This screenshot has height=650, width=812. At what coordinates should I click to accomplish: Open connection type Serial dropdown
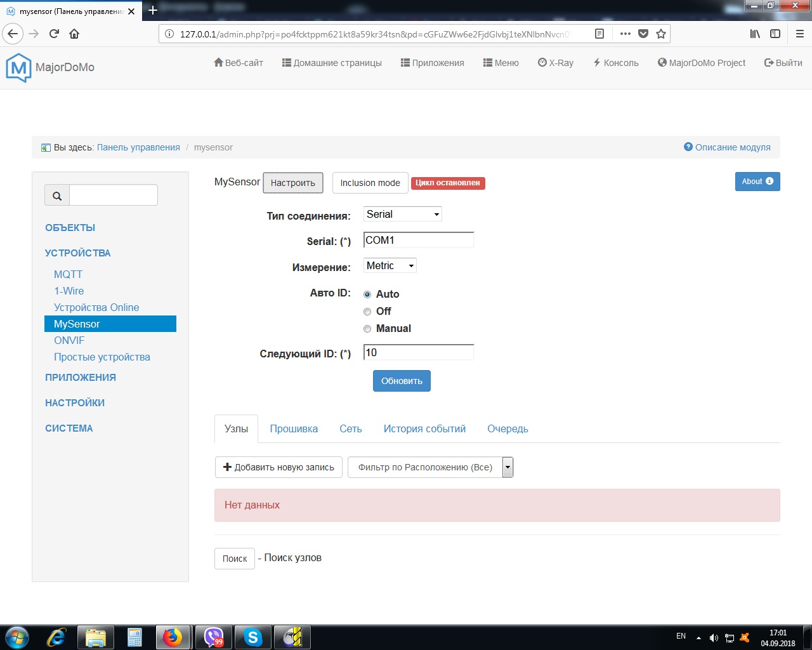point(403,214)
